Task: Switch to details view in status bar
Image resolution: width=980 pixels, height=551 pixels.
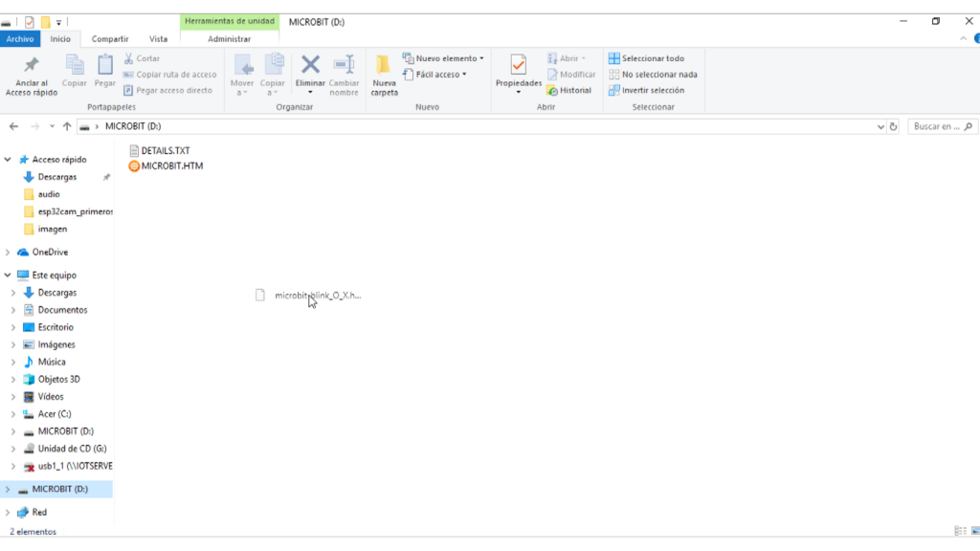Action: click(x=958, y=531)
